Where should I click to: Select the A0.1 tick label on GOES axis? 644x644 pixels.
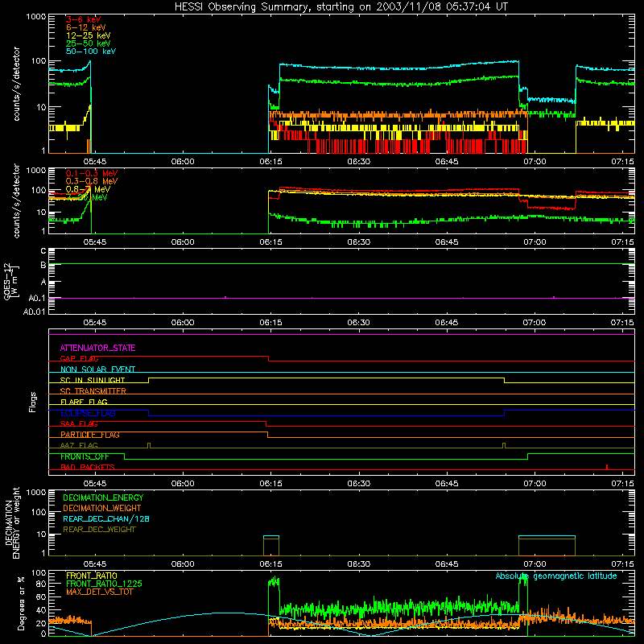pyautogui.click(x=37, y=298)
